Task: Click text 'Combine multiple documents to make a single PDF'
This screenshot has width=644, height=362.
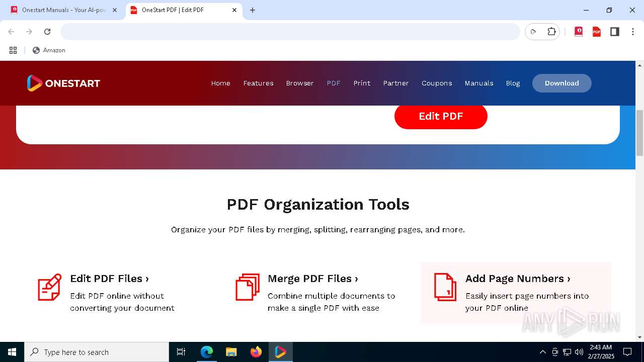Action: click(x=331, y=302)
